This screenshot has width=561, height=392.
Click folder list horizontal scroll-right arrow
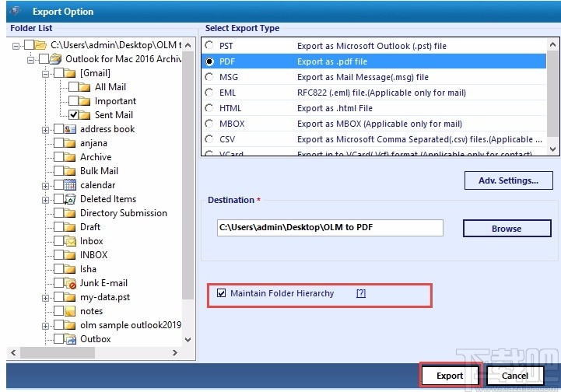tap(175, 352)
